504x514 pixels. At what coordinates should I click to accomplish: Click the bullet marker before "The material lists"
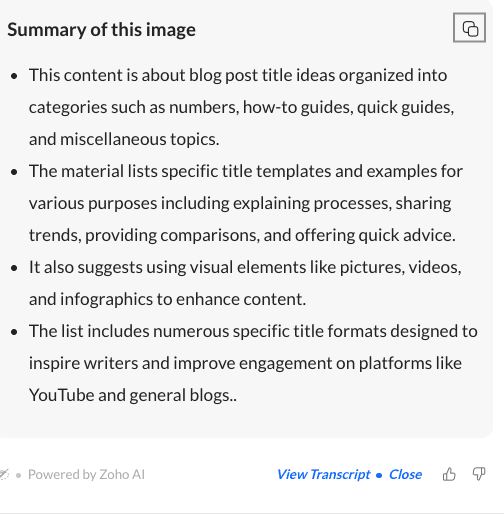point(14,172)
